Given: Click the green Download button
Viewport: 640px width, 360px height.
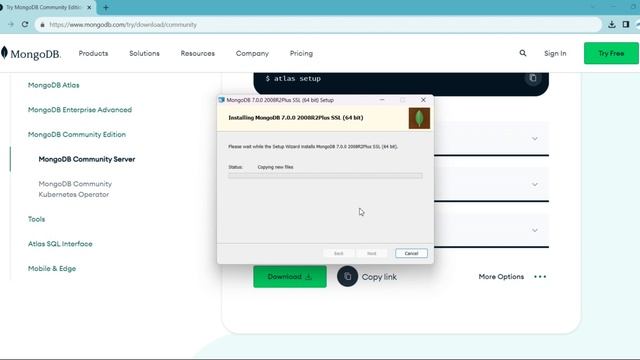Looking at the screenshot, I should point(290,277).
